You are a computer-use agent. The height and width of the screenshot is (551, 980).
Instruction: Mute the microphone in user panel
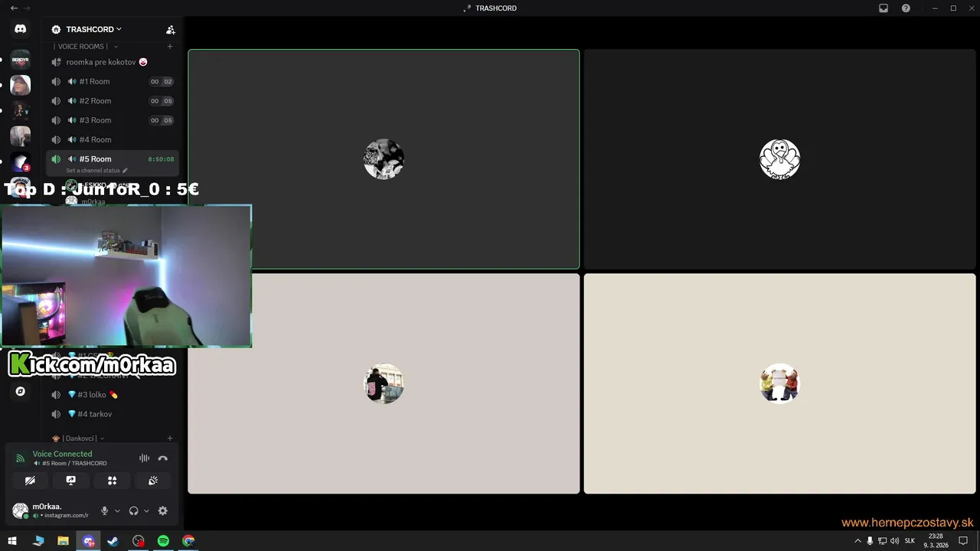[x=105, y=510]
